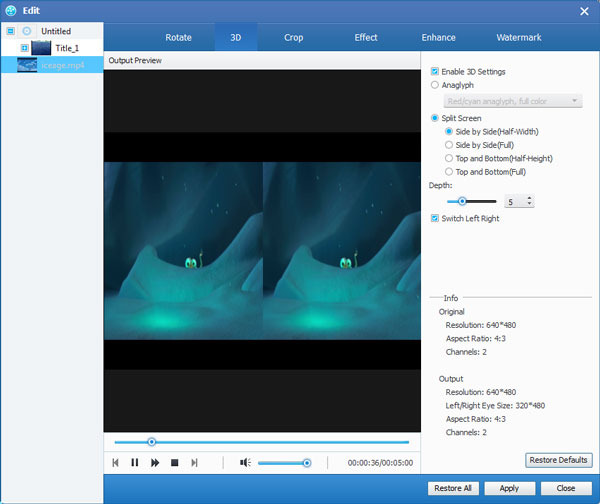Viewport: 600px width, 504px height.
Task: Stop the video playback
Action: tap(174, 463)
